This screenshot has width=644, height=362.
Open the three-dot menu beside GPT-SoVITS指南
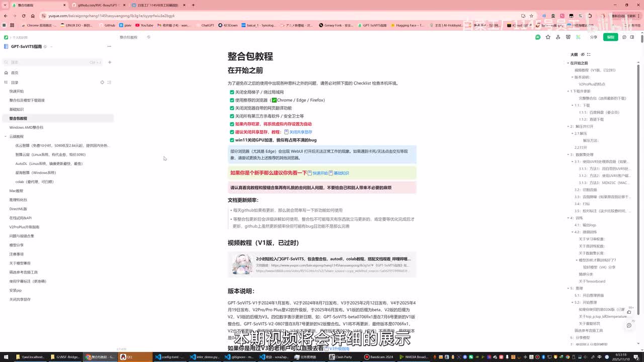[109, 46]
